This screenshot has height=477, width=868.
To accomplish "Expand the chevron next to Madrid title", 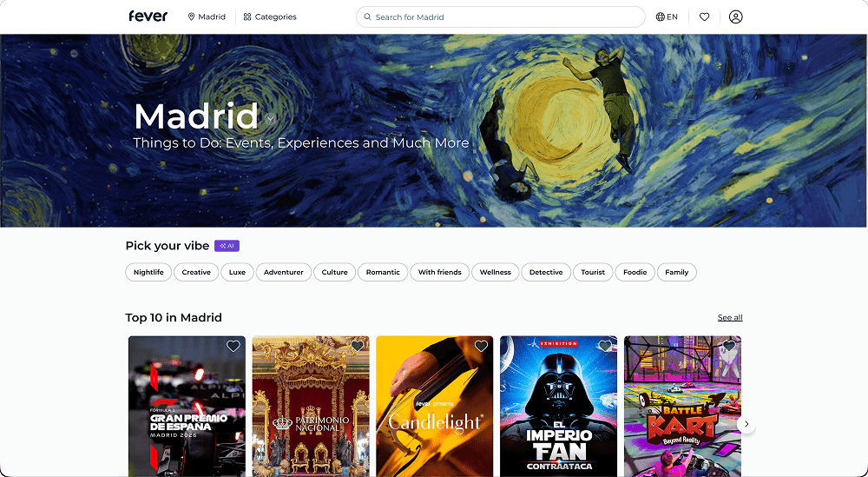I will click(271, 118).
